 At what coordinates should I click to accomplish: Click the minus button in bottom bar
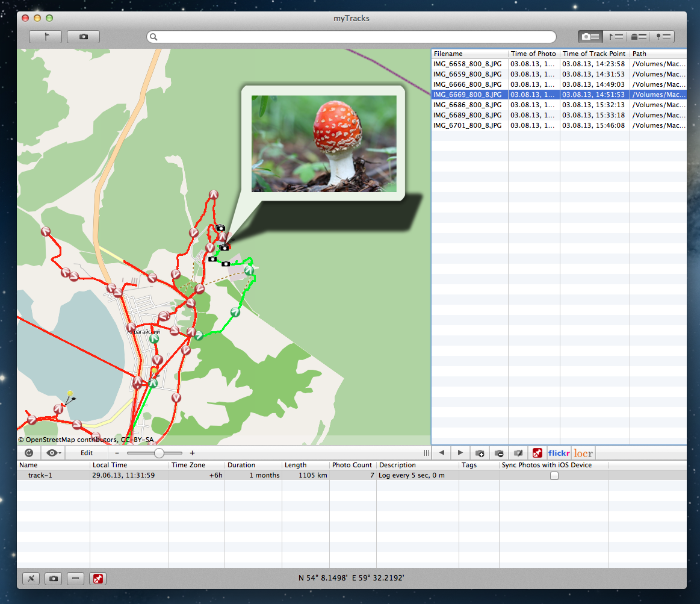coord(75,579)
